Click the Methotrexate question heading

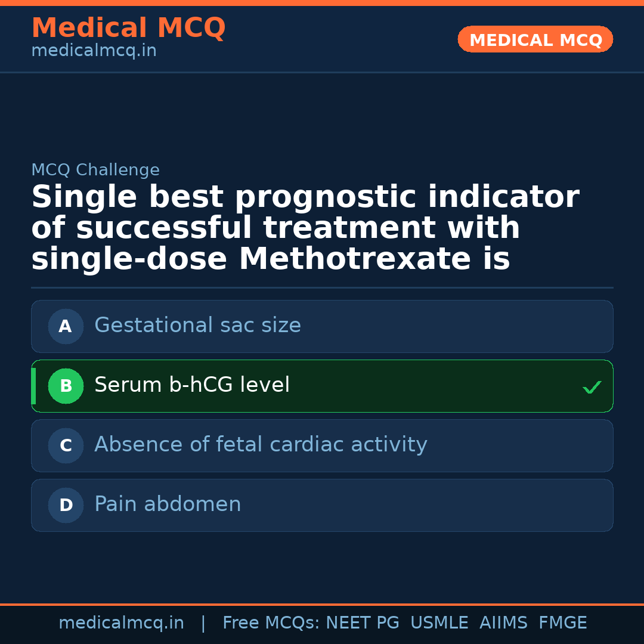coord(305,228)
